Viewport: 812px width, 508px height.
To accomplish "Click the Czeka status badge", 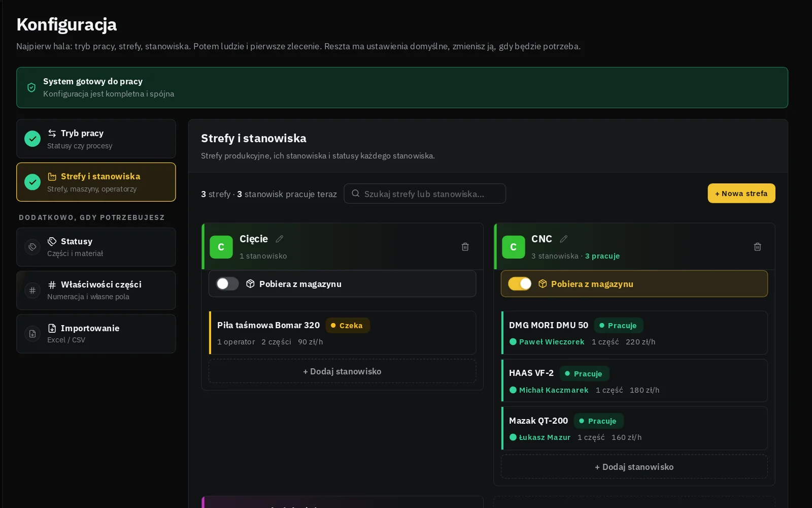I will [x=348, y=325].
